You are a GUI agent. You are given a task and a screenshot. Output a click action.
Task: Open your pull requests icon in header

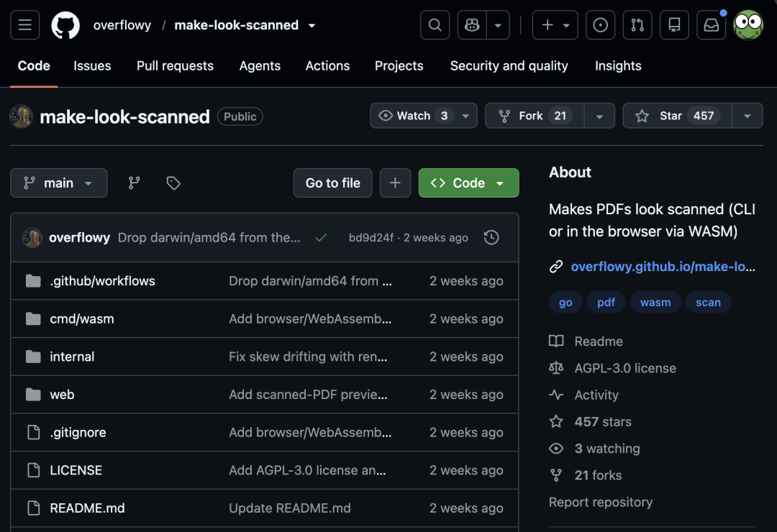637,24
